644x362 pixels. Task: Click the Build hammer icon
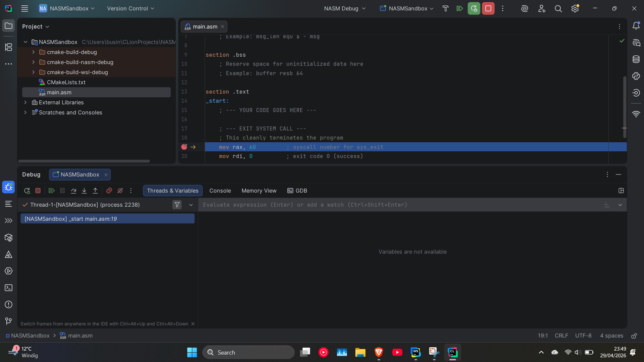(x=445, y=8)
